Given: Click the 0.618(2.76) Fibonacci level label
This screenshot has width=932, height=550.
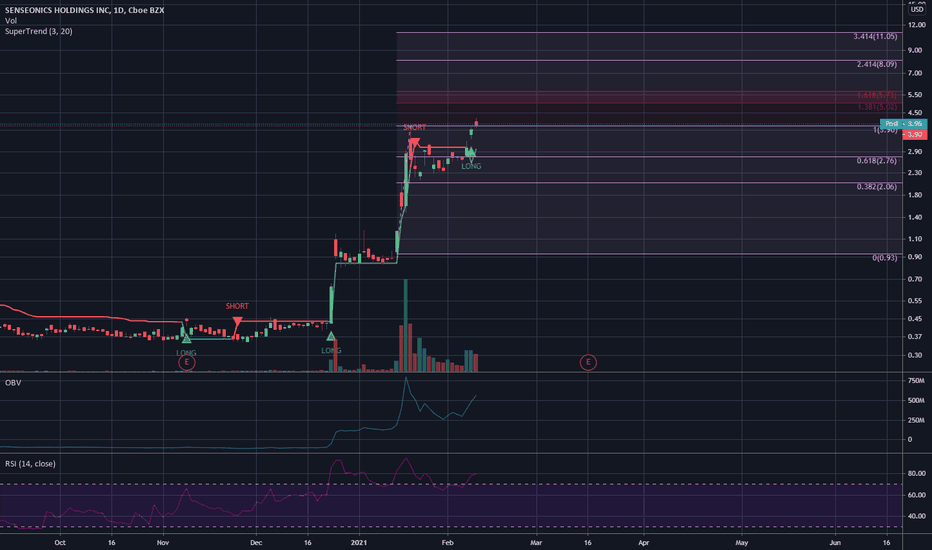Looking at the screenshot, I should (x=877, y=161).
